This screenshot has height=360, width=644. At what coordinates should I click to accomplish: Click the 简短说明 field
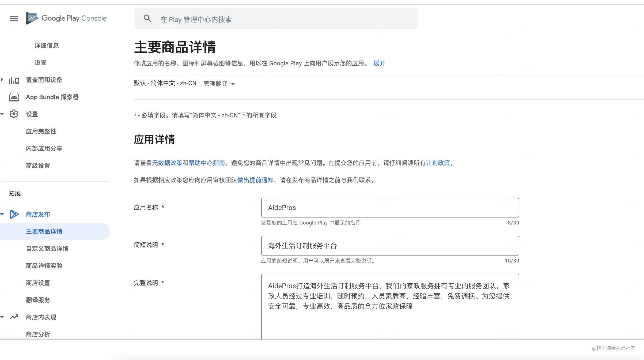pos(390,246)
